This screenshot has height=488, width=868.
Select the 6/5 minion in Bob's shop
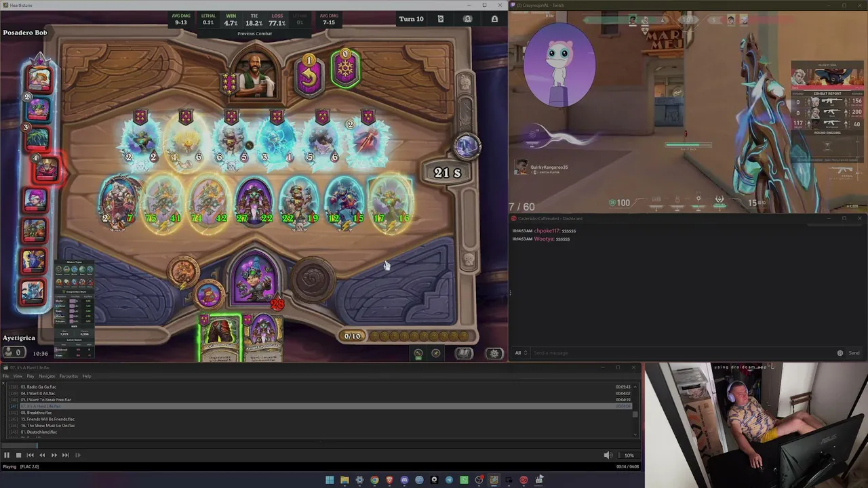coord(231,142)
